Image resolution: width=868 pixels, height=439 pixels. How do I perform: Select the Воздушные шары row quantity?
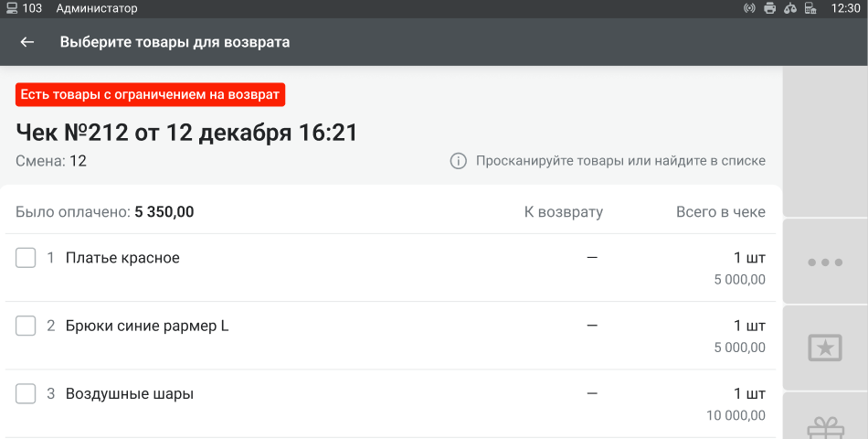[749, 394]
